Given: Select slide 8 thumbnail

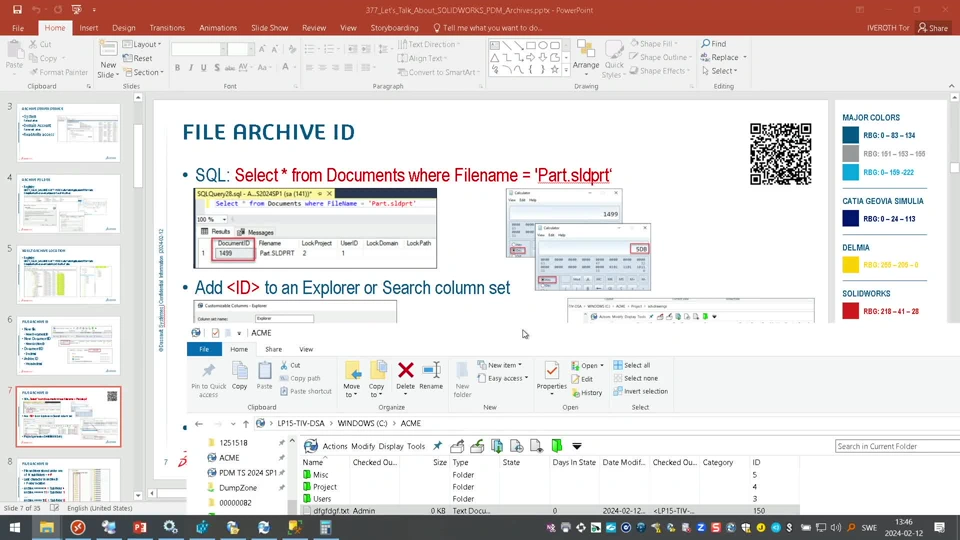Looking at the screenshot, I should [x=69, y=481].
